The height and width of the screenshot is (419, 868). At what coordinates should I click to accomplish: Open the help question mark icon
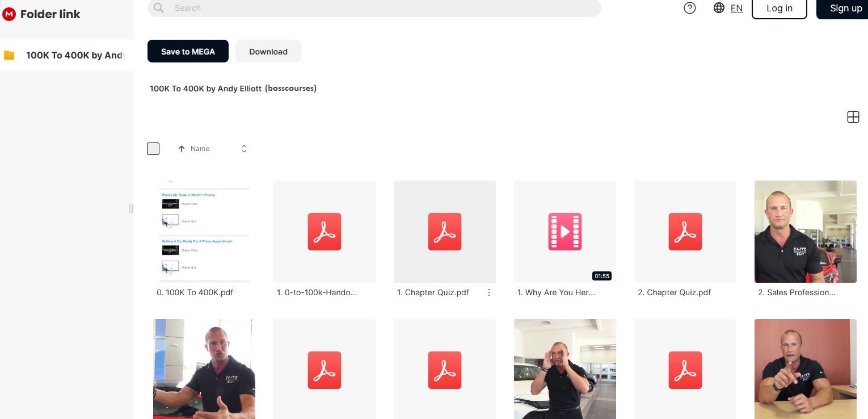coord(689,8)
